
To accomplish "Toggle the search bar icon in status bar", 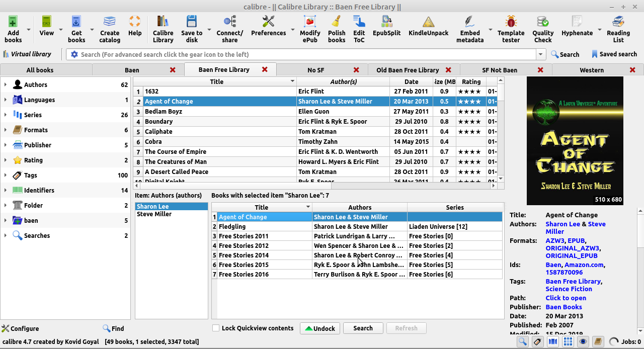I will point(523,342).
